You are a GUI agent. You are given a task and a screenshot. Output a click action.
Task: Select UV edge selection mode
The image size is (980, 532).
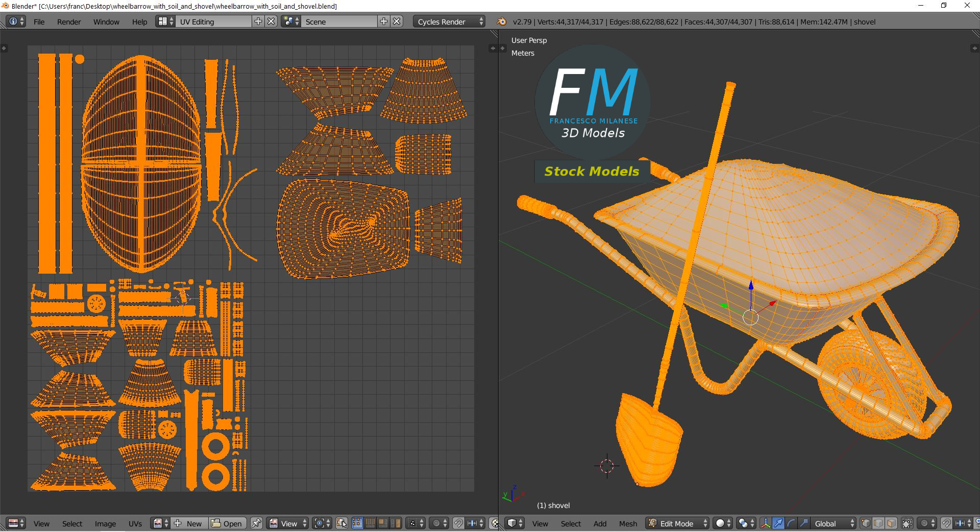pyautogui.click(x=370, y=523)
